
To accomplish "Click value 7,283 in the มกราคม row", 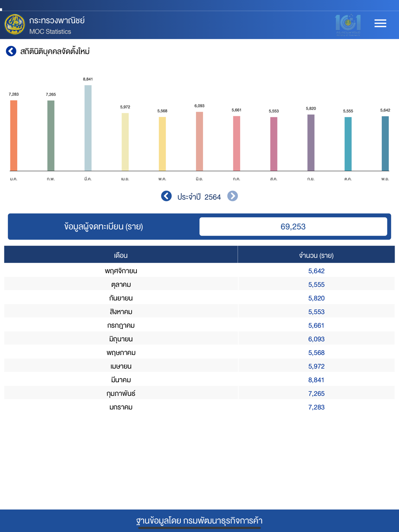I will click(316, 407).
